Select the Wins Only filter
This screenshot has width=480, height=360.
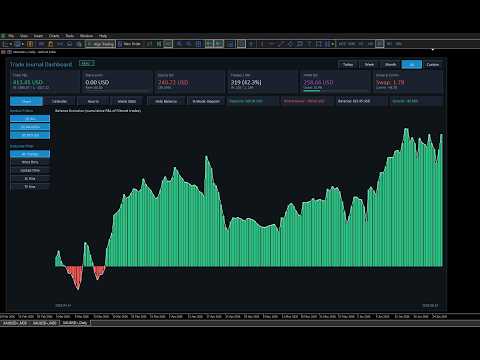(30, 162)
